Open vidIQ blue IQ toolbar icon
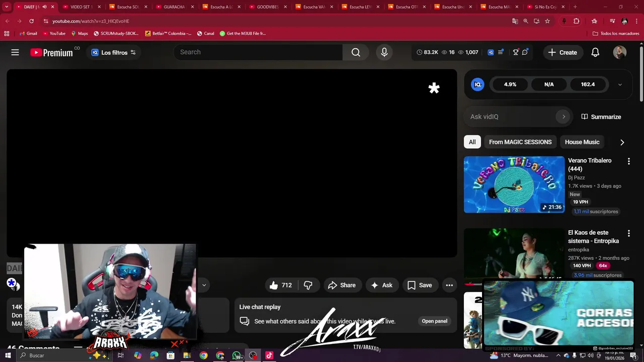Image resolution: width=644 pixels, height=362 pixels. tap(491, 52)
